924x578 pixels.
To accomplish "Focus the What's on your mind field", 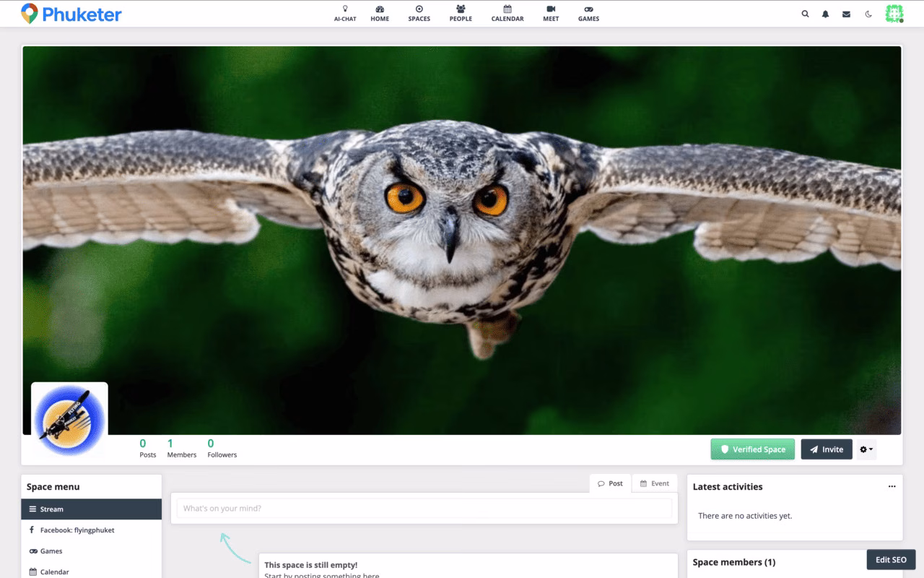I will point(424,509).
